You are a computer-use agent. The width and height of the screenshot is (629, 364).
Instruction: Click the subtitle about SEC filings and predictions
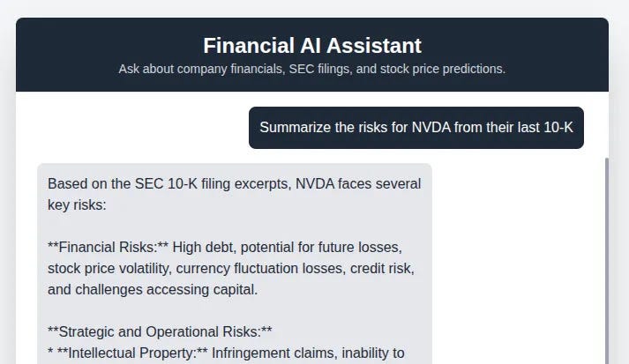[312, 69]
